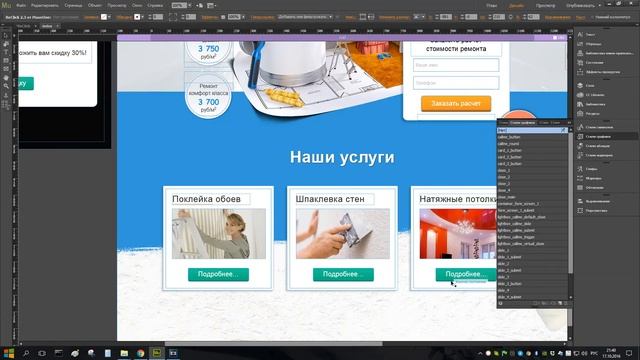Select lightbox_callme_trigger graphic style
Image resolution: width=640 pixels, height=360 pixels.
[x=532, y=237]
